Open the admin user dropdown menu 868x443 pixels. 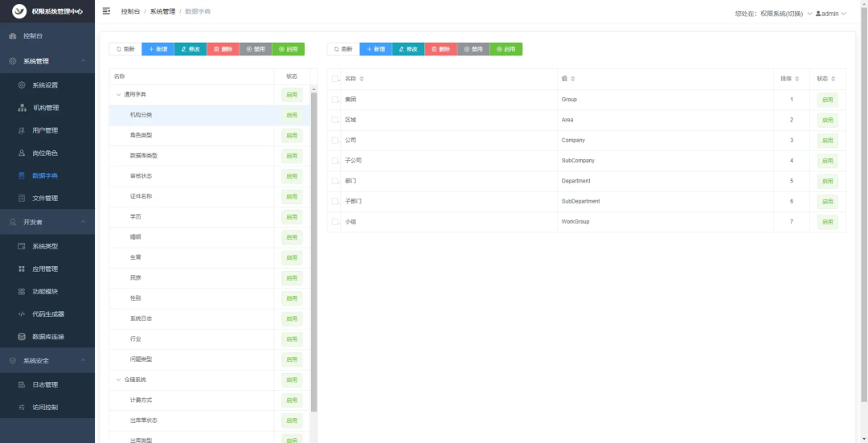(831, 14)
